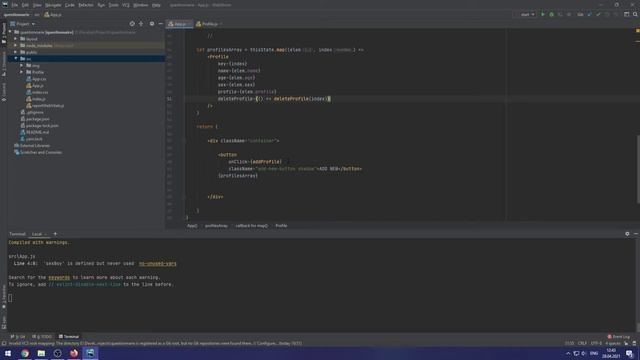The height and width of the screenshot is (360, 640).
Task: Open the Code menu
Action: coord(70,5)
